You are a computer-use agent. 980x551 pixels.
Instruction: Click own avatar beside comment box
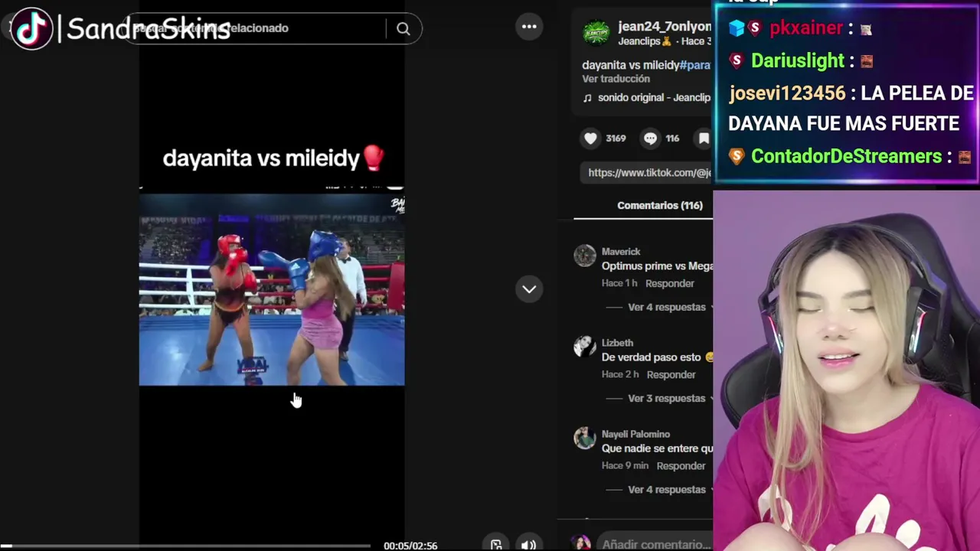coord(583,543)
